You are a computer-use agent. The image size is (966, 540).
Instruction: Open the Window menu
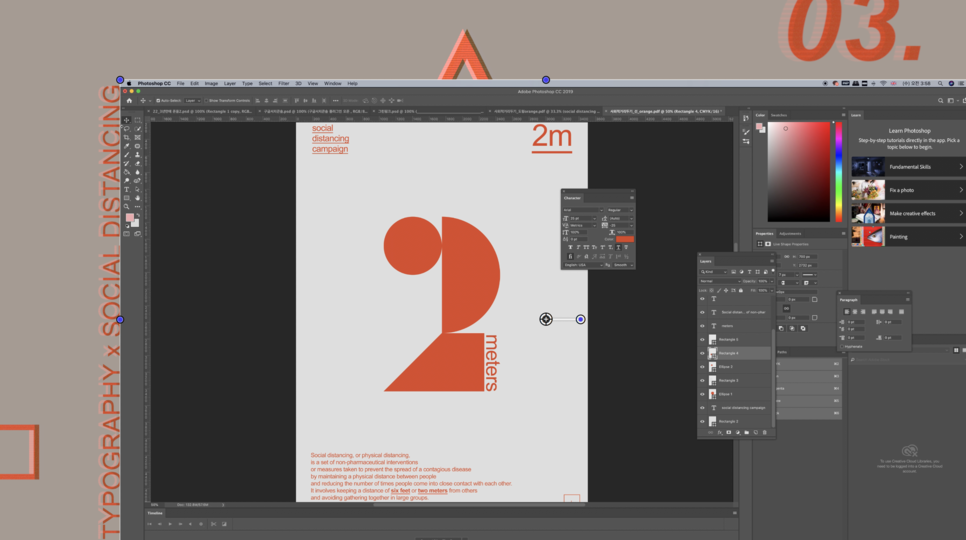(333, 83)
